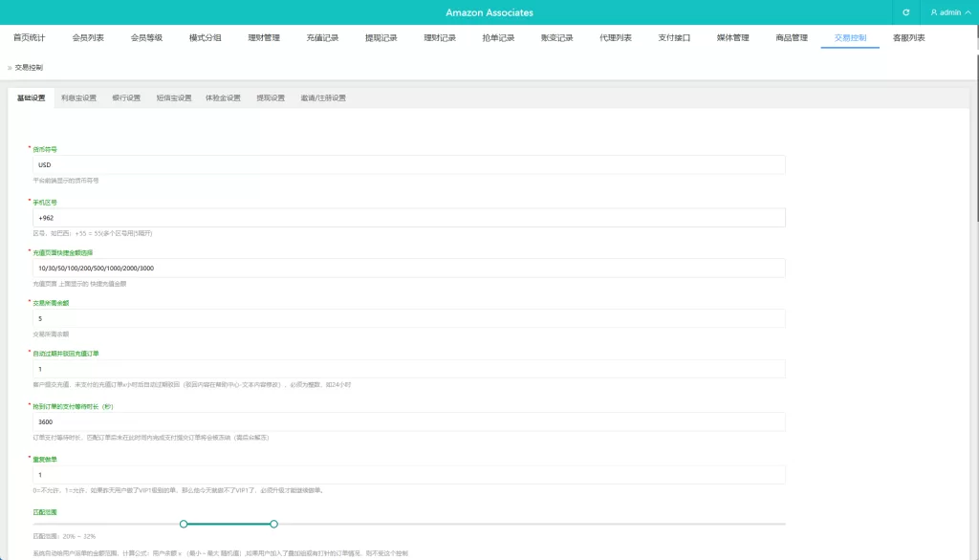The width and height of the screenshot is (979, 560).
Task: Navigate to 客服列表 page
Action: tap(908, 38)
